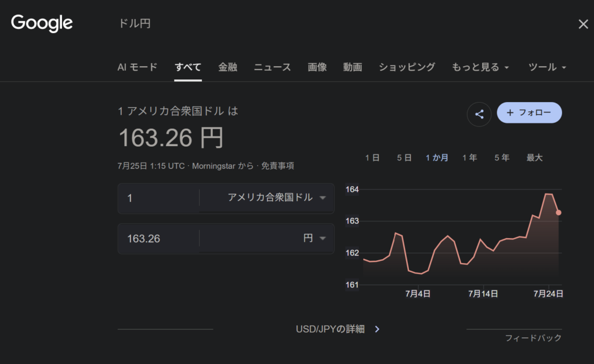Click the 7月24日 axis label

click(x=548, y=294)
